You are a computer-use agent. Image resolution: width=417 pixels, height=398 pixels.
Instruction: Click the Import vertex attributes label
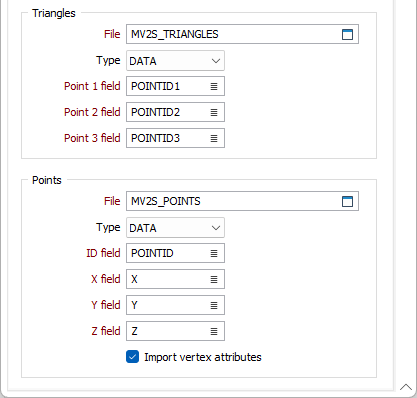click(203, 357)
